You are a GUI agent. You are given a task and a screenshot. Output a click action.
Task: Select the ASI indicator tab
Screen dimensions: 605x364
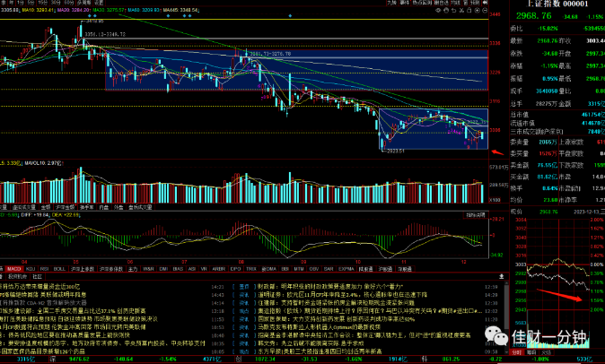click(x=192, y=269)
